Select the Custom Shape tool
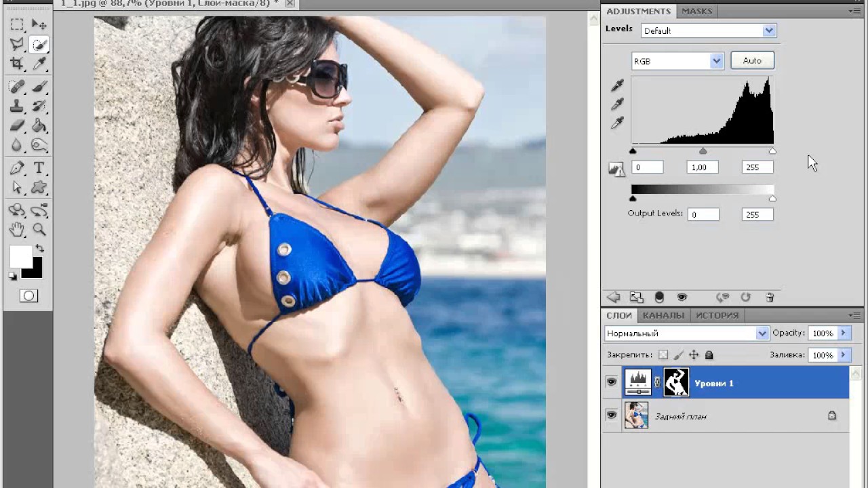Image resolution: width=868 pixels, height=488 pixels. [x=39, y=188]
